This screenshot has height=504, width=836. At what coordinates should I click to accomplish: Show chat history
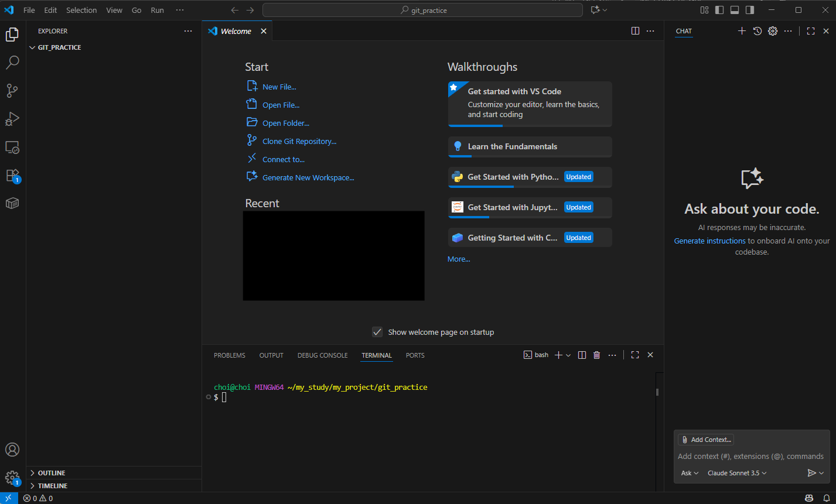[757, 31]
